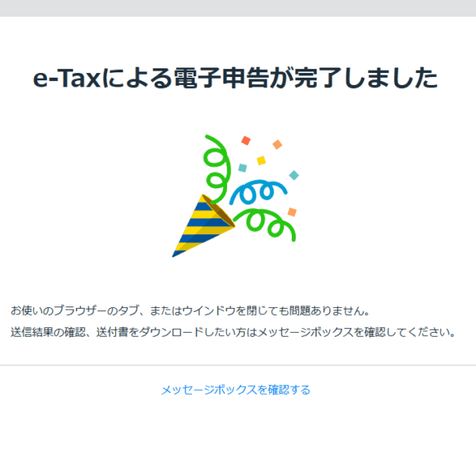Click the topmost orange confetti piece
This screenshot has width=476, height=474.
pyautogui.click(x=277, y=145)
